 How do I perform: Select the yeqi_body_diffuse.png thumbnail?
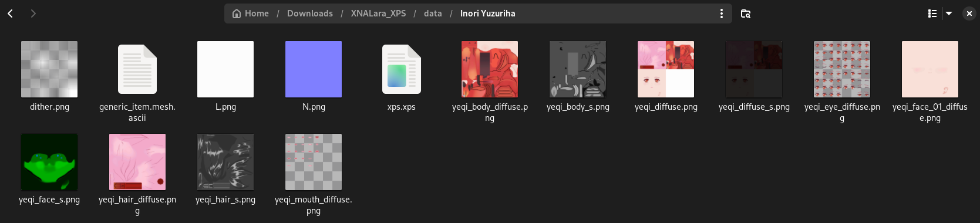click(x=490, y=69)
